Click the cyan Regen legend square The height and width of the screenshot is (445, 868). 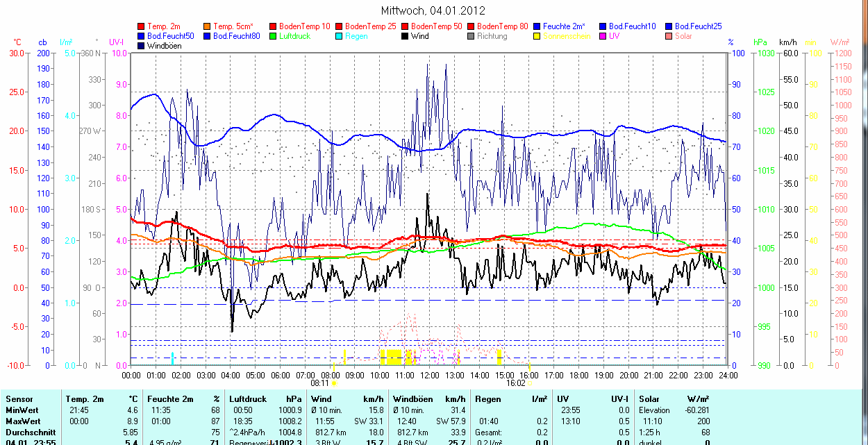[x=340, y=36]
